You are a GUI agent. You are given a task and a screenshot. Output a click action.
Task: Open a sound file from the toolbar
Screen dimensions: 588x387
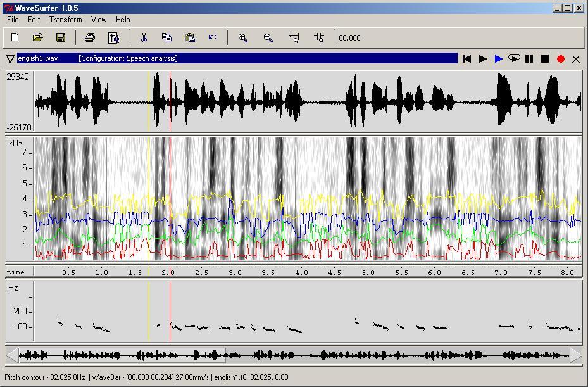(38, 38)
